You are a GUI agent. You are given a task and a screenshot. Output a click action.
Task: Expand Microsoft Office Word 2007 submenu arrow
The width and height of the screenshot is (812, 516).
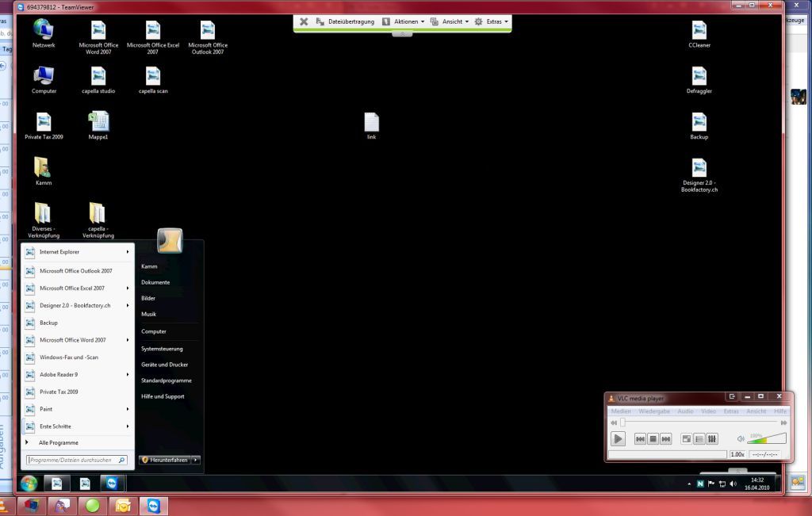[x=128, y=340]
